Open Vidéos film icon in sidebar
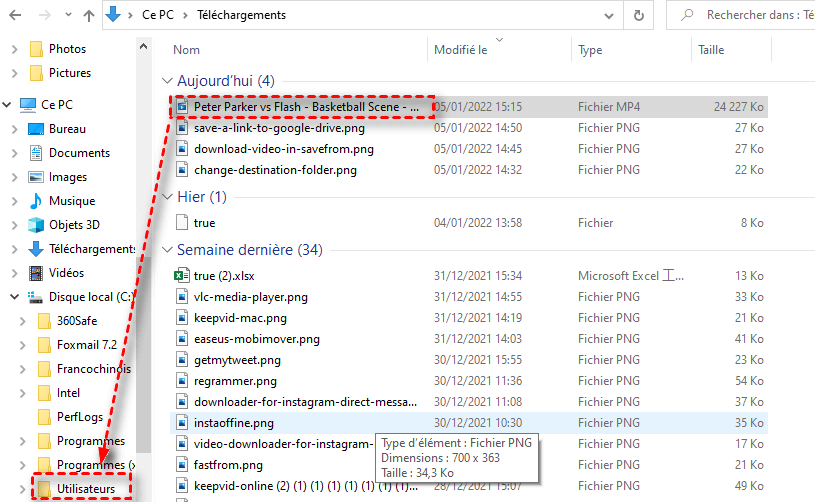815x502 pixels. click(x=36, y=273)
